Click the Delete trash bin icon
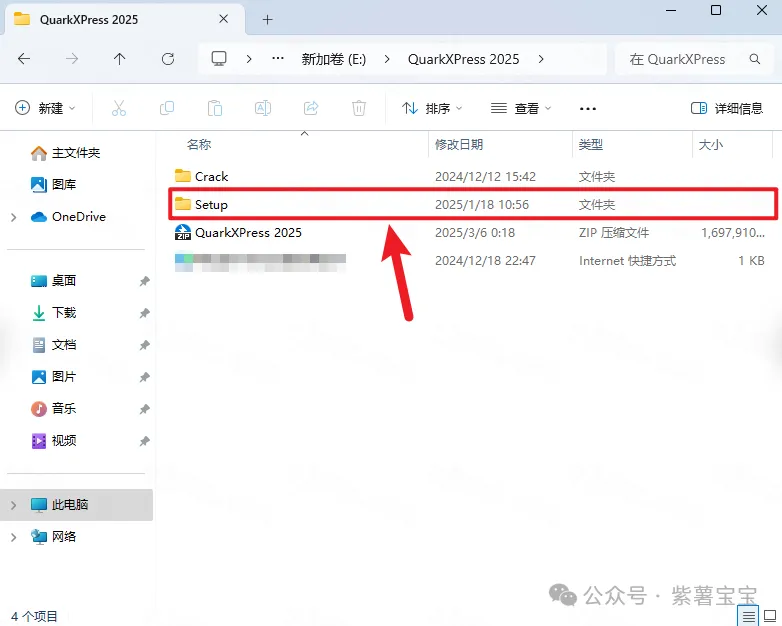 pos(359,108)
